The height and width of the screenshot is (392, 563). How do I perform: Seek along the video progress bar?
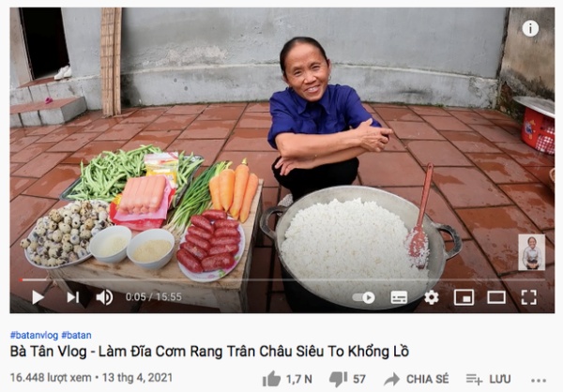click(281, 279)
